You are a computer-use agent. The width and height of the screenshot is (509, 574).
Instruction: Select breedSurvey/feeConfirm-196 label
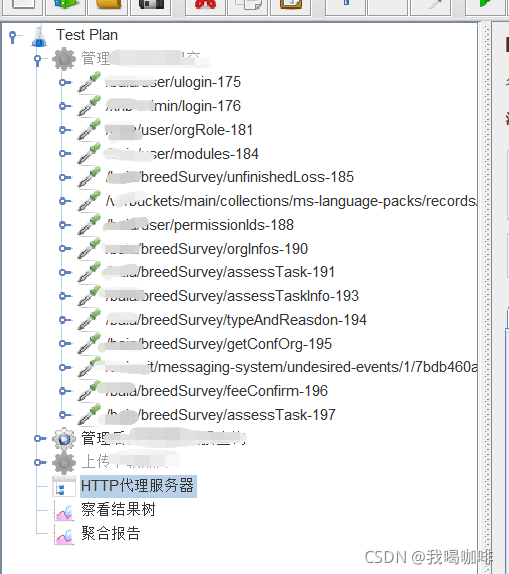(x=216, y=391)
